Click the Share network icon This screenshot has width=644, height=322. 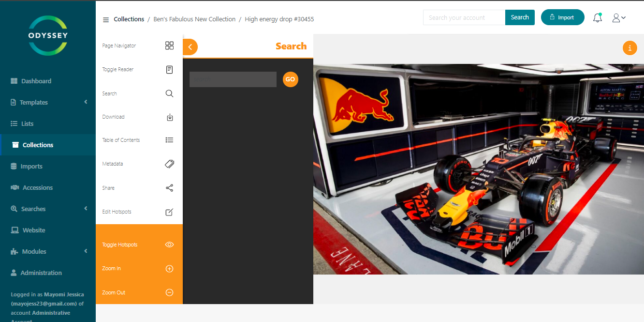[x=169, y=188]
